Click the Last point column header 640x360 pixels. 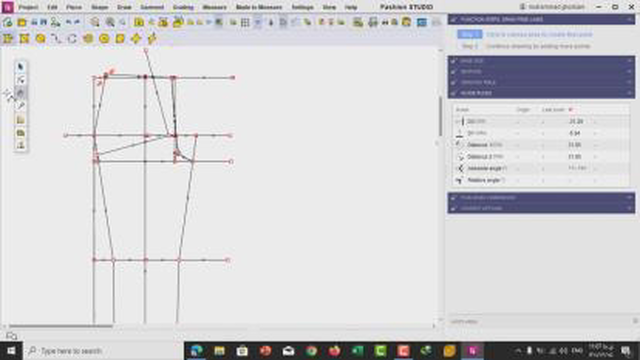[x=553, y=110]
